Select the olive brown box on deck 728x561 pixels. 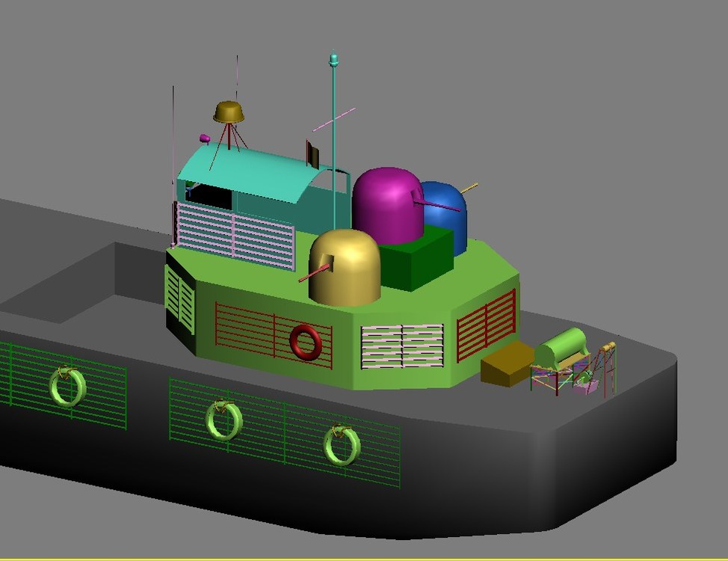508,364
